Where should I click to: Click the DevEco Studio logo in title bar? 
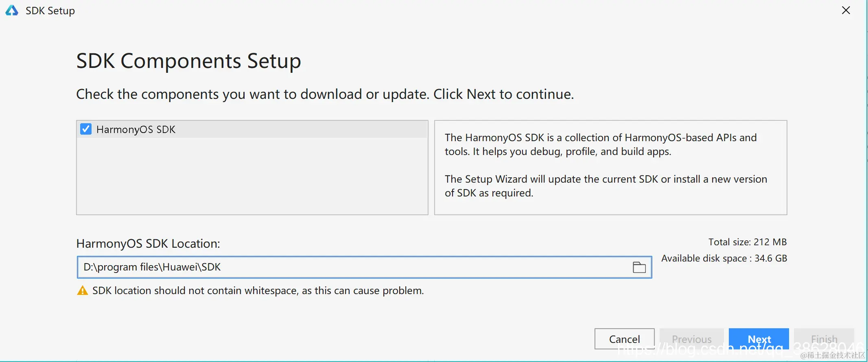(12, 11)
